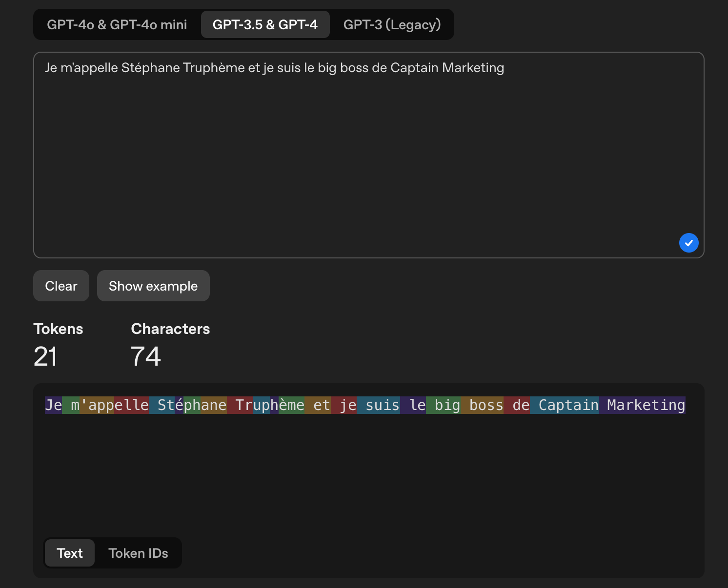Screen dimensions: 728x588
Task: Click the character count number 74
Action: tap(145, 356)
